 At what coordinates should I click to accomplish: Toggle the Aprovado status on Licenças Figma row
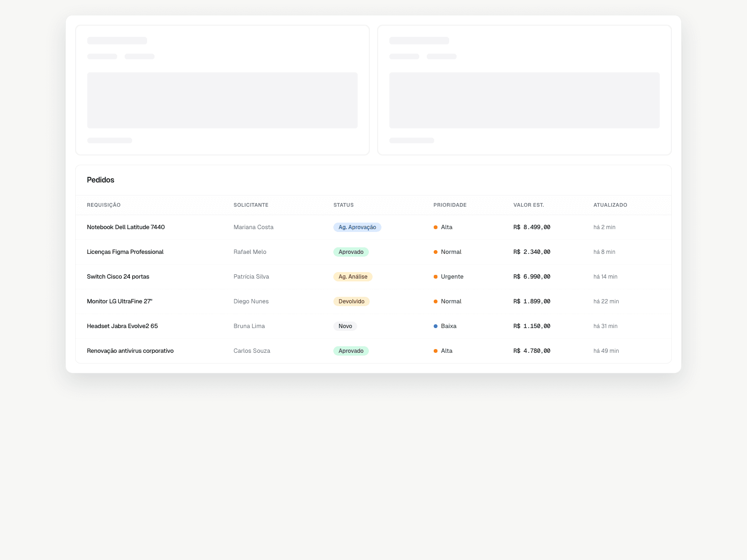(351, 252)
